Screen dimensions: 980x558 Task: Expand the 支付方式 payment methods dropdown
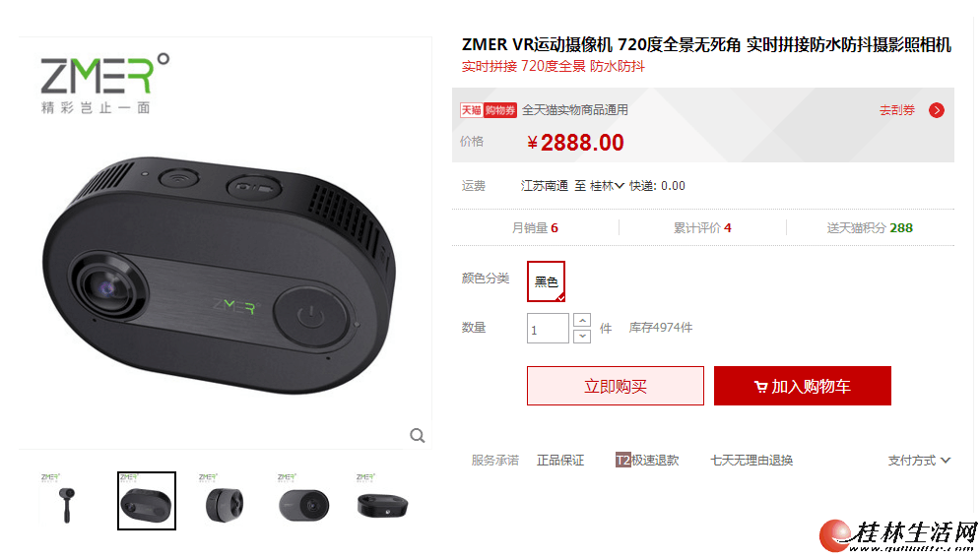919,461
